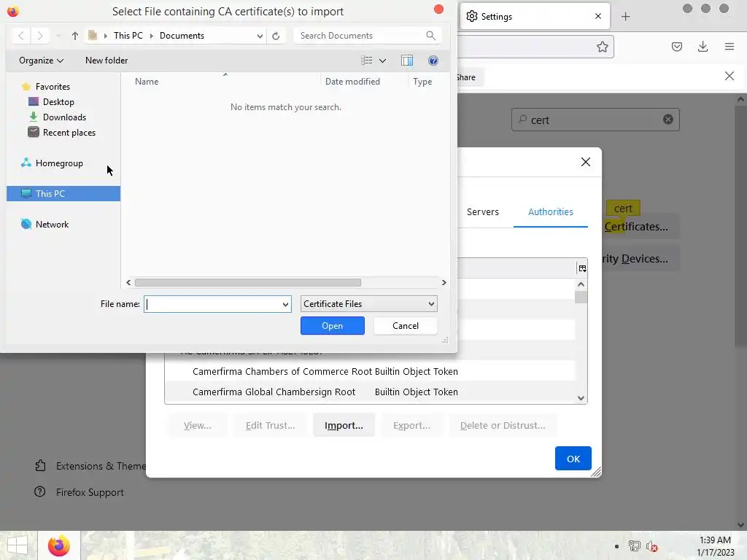The width and height of the screenshot is (747, 560).
Task: Expand path after This PC breadcrumb
Action: click(x=152, y=36)
